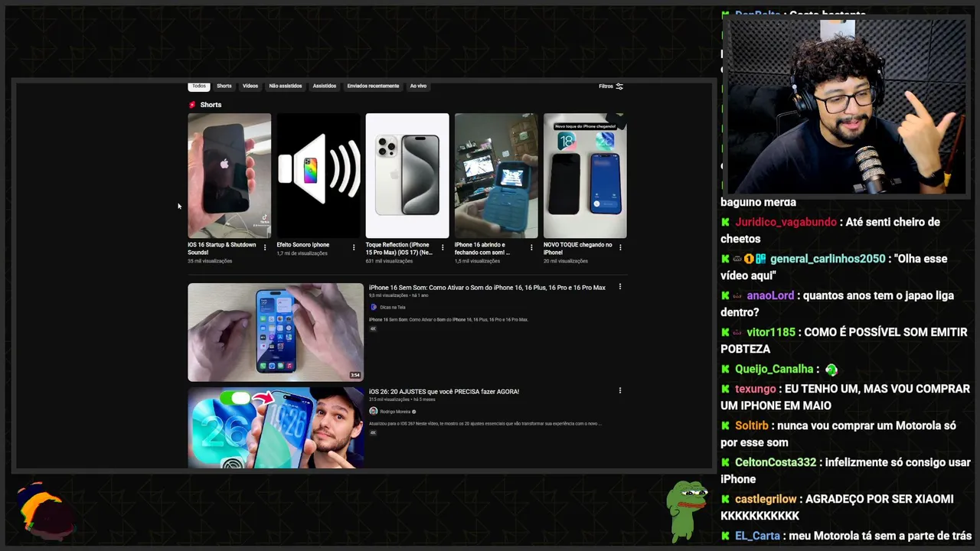This screenshot has width=980, height=551.
Task: Click chat username castlegrilow
Action: point(766,499)
